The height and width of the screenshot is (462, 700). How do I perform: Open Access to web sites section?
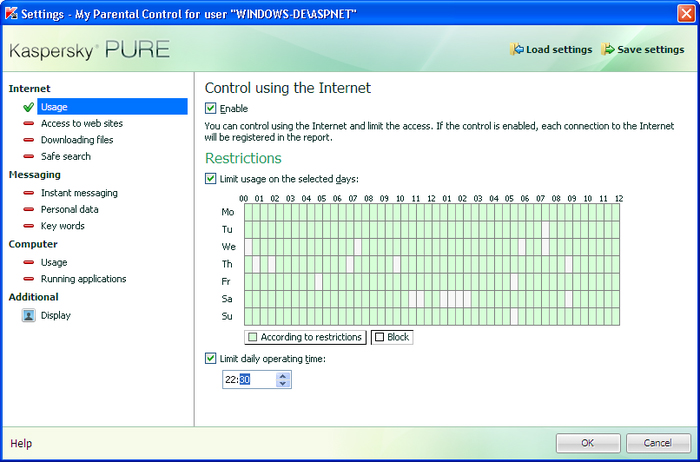click(82, 123)
